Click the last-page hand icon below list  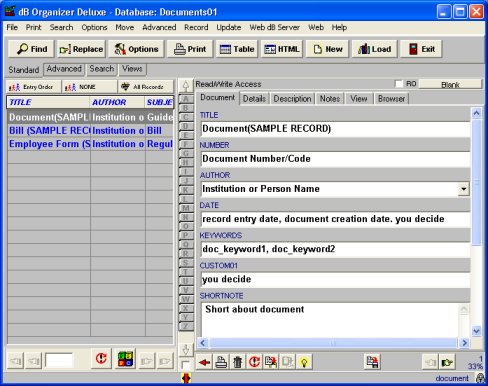coord(165,361)
